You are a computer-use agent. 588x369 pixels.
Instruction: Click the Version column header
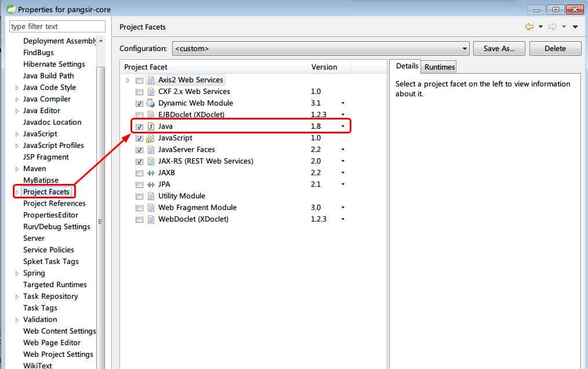click(329, 67)
